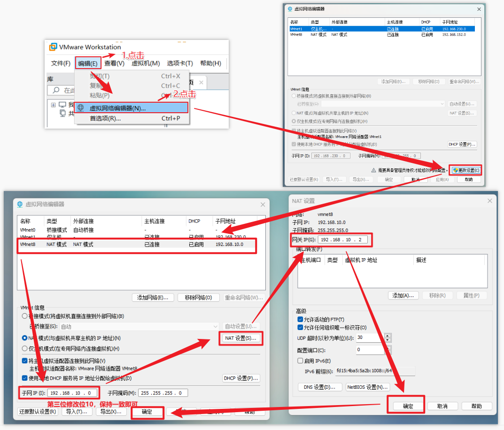Click the 配置端口(C) field showing 0
Screen dimensions: 504x430
click(x=370, y=350)
